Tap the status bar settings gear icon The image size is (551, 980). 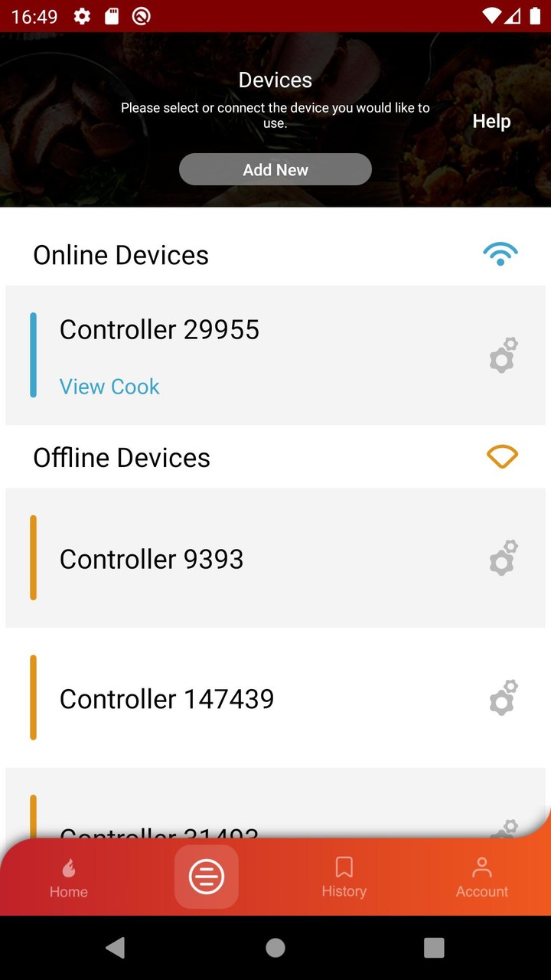click(x=82, y=16)
